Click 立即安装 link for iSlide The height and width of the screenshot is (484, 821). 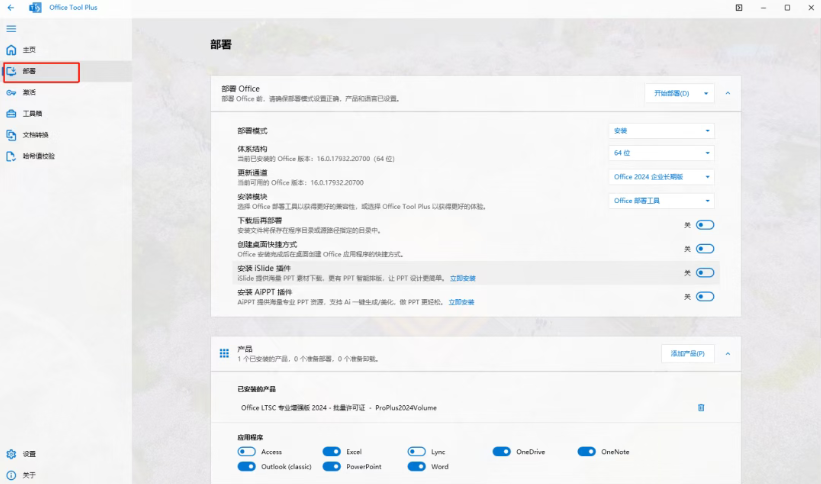(463, 278)
